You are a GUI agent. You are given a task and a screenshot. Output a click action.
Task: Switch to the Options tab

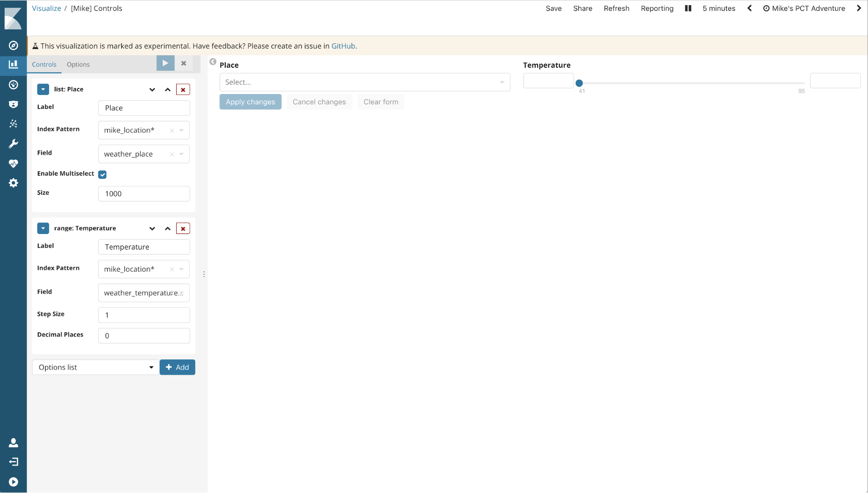[77, 64]
